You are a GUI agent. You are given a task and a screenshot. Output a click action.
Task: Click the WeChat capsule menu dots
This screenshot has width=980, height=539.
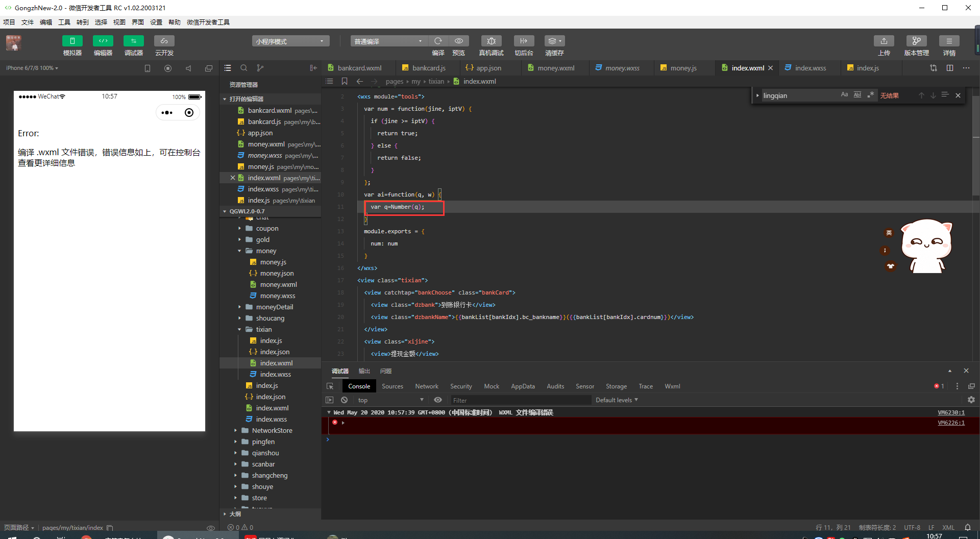[167, 113]
